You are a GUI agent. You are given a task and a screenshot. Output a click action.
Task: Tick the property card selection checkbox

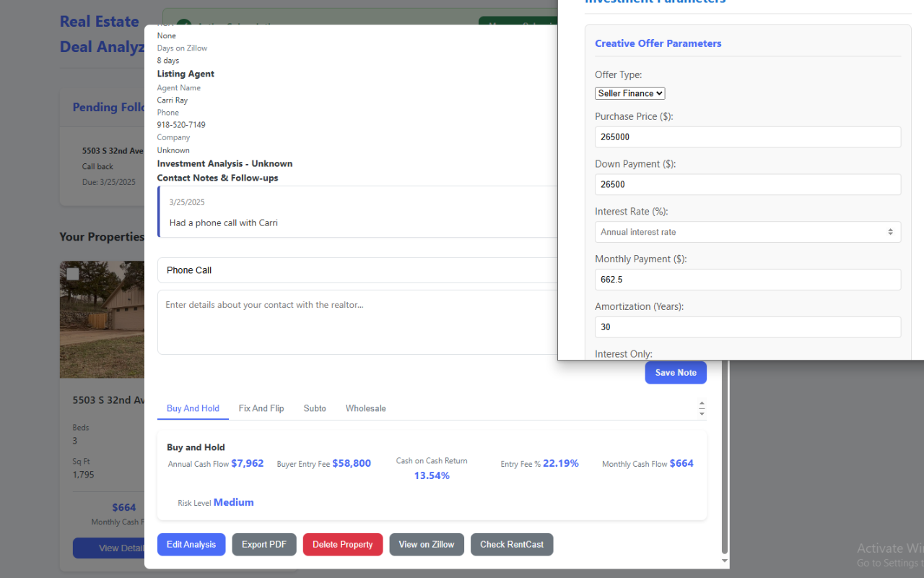72,274
